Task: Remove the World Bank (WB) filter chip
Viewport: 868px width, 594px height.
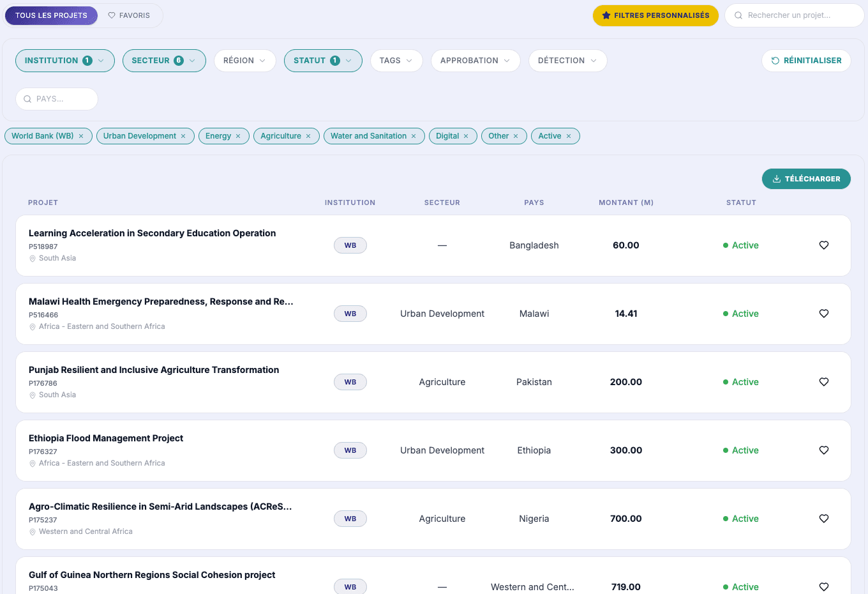Action: 81,136
